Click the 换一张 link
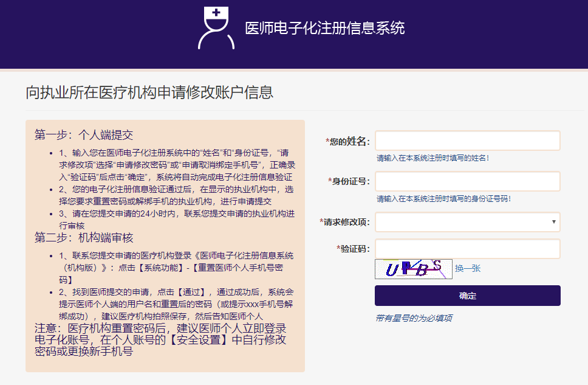The image size is (588, 385). click(468, 268)
